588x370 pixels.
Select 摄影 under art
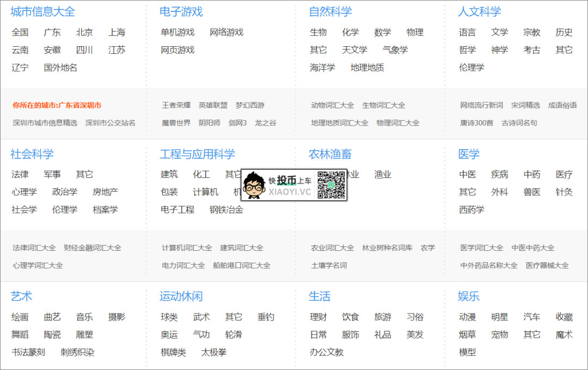[117, 317]
